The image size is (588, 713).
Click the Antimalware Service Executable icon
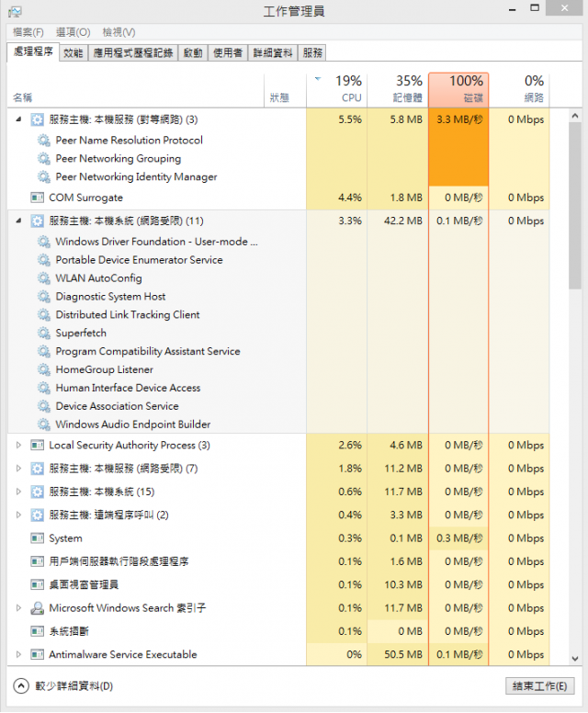[x=37, y=654]
